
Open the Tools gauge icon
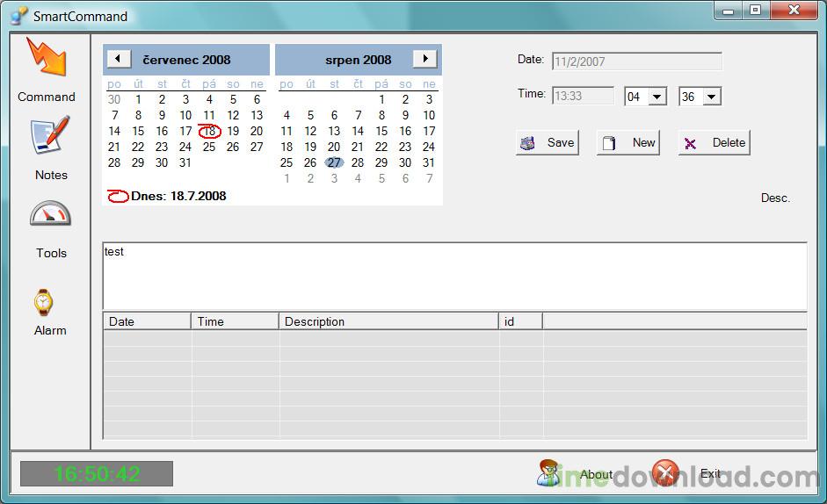(50, 215)
